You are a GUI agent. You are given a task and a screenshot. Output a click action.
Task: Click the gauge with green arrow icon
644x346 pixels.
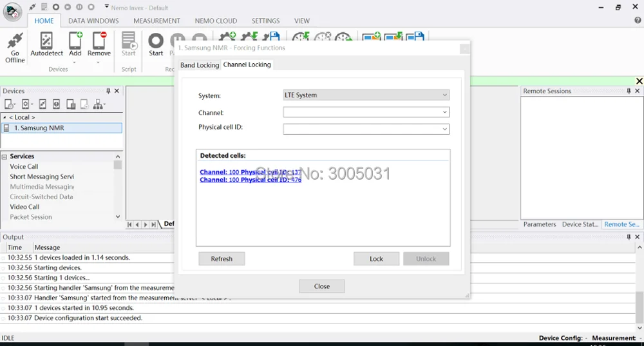[301, 37]
